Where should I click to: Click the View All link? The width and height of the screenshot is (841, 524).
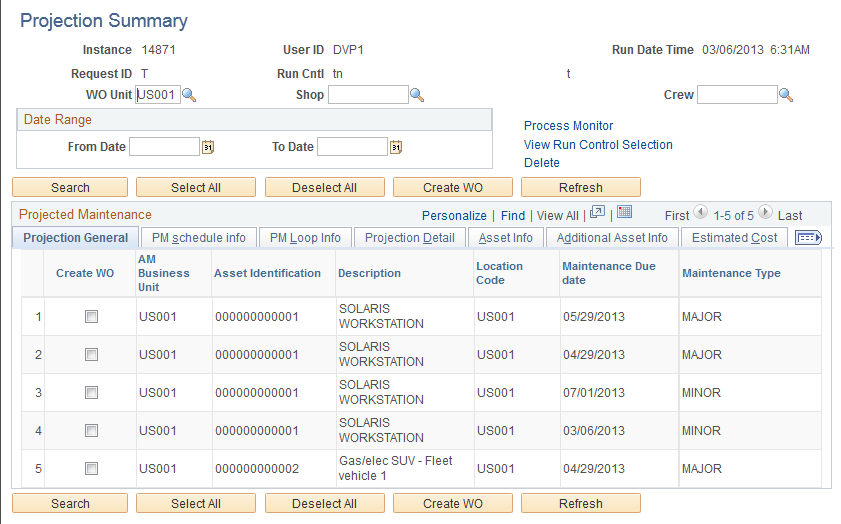point(557,216)
